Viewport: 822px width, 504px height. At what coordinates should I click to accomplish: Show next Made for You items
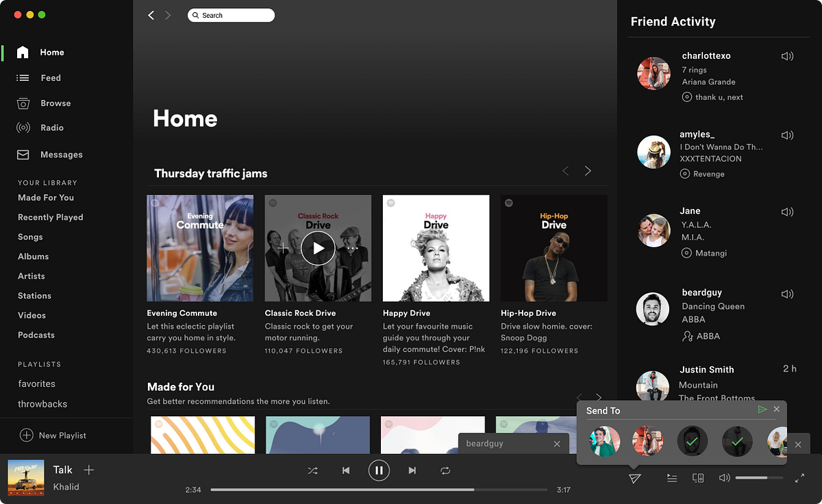599,397
